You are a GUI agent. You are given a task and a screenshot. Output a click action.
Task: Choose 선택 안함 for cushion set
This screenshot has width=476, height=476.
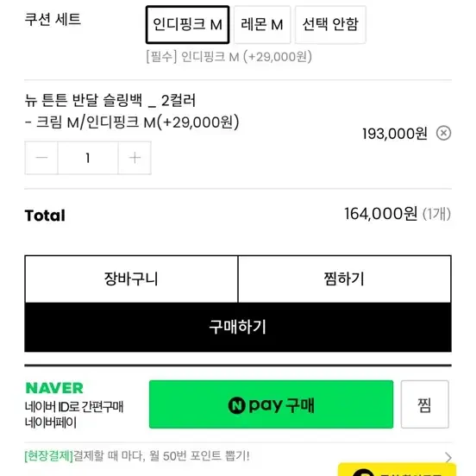tap(330, 25)
